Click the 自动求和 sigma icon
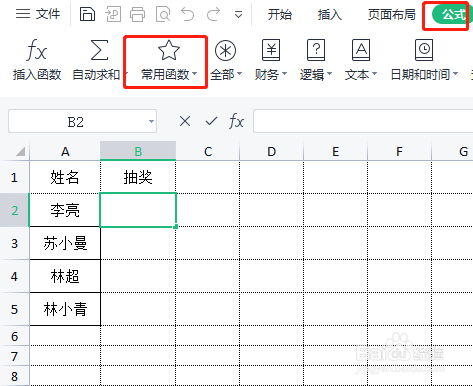The image size is (473, 386). [99, 50]
